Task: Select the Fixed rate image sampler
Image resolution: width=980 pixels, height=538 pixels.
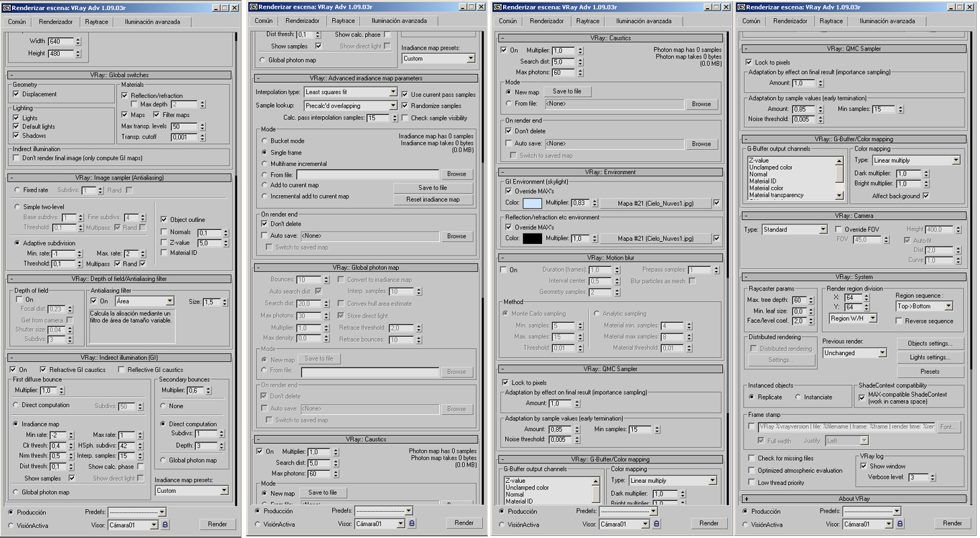Action: tap(17, 190)
